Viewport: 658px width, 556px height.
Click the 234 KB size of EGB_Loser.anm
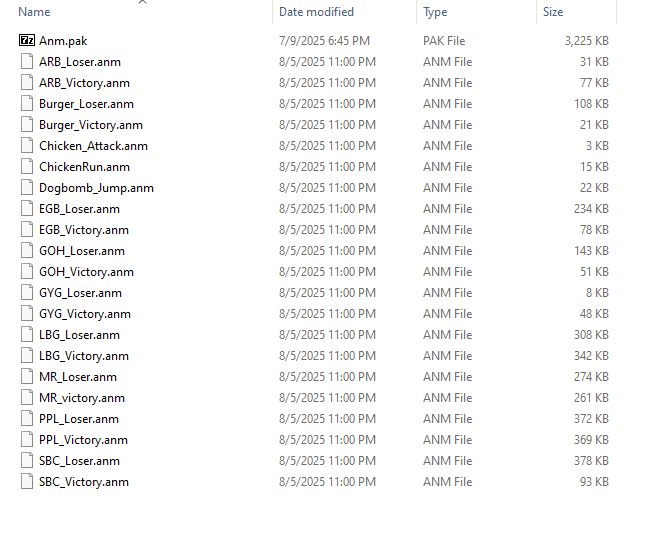[591, 209]
